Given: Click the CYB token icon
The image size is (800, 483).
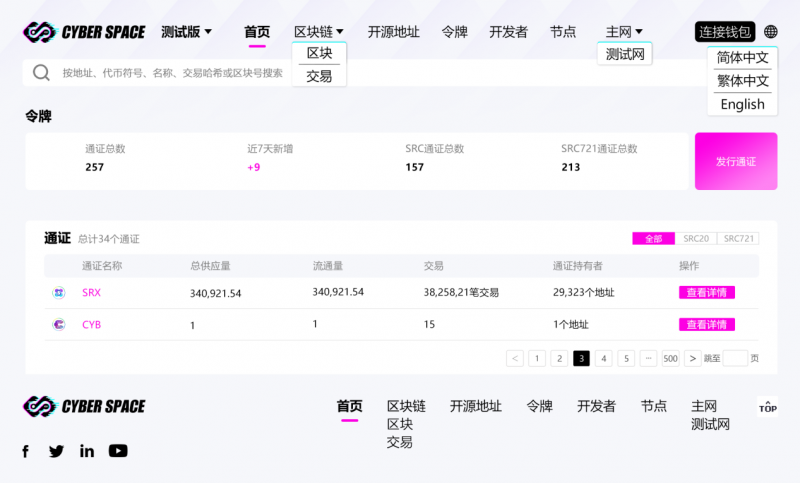Looking at the screenshot, I should tap(59, 325).
